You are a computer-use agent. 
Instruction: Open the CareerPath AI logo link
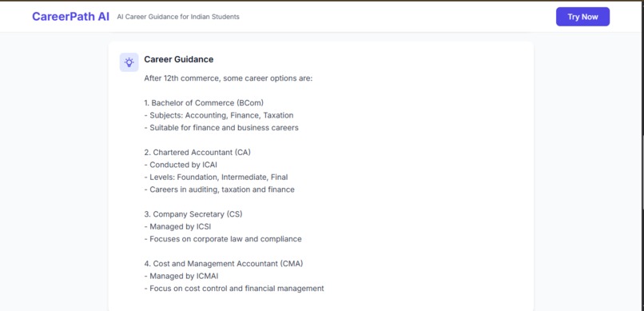[70, 17]
